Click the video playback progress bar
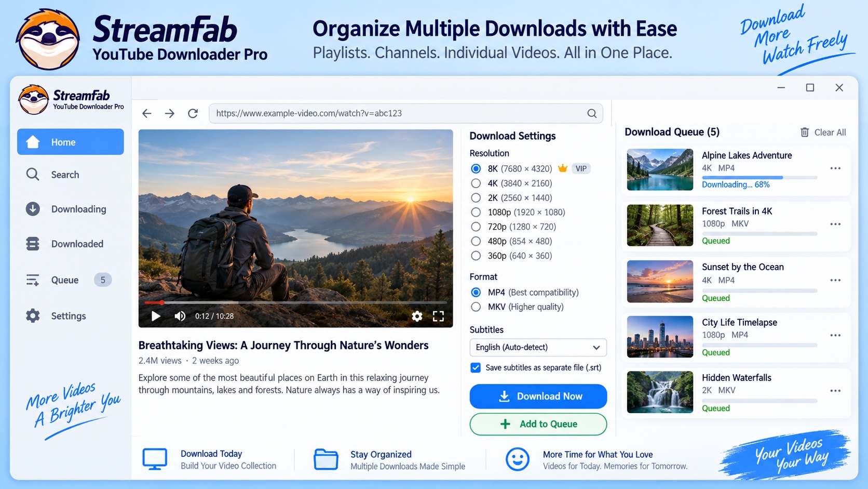 295,302
